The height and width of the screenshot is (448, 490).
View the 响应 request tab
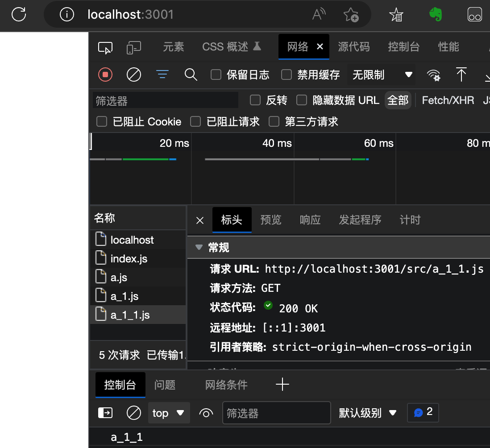[x=310, y=220]
